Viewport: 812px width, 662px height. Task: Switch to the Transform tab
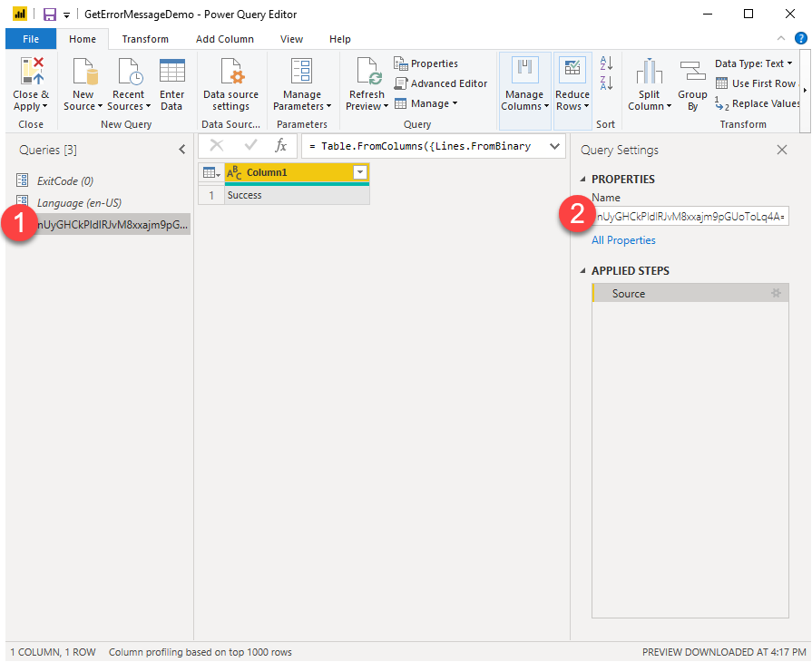pos(145,39)
